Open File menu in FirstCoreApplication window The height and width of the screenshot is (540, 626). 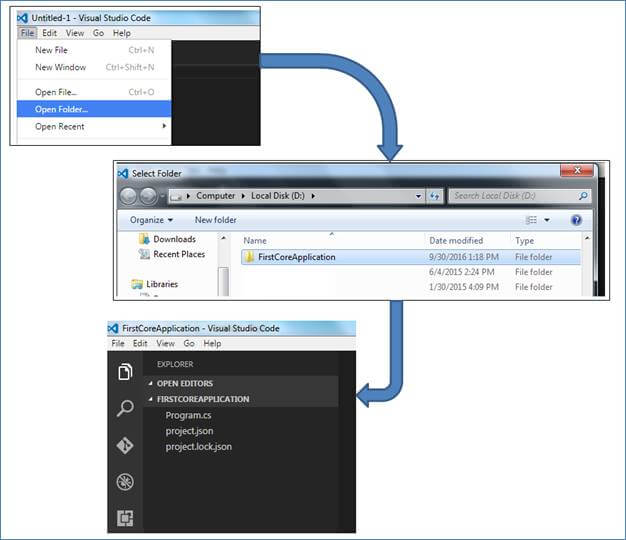point(118,343)
